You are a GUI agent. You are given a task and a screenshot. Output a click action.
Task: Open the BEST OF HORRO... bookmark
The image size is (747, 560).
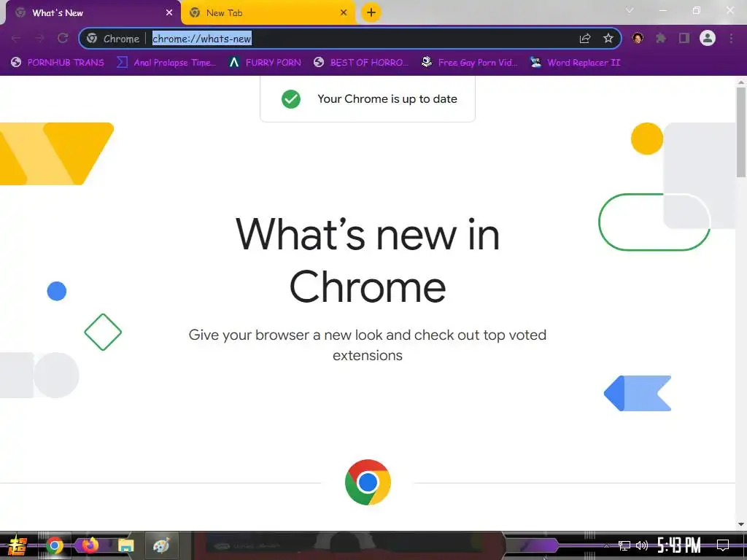pyautogui.click(x=361, y=63)
